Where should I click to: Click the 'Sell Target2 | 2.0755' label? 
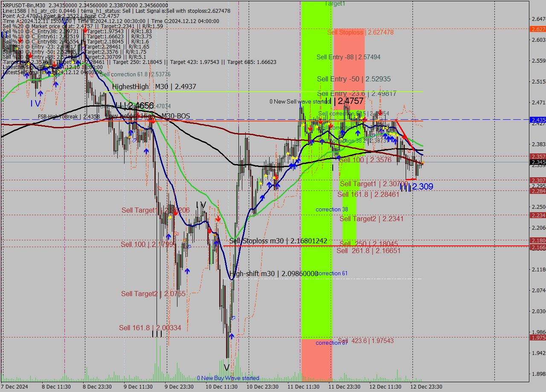click(153, 294)
